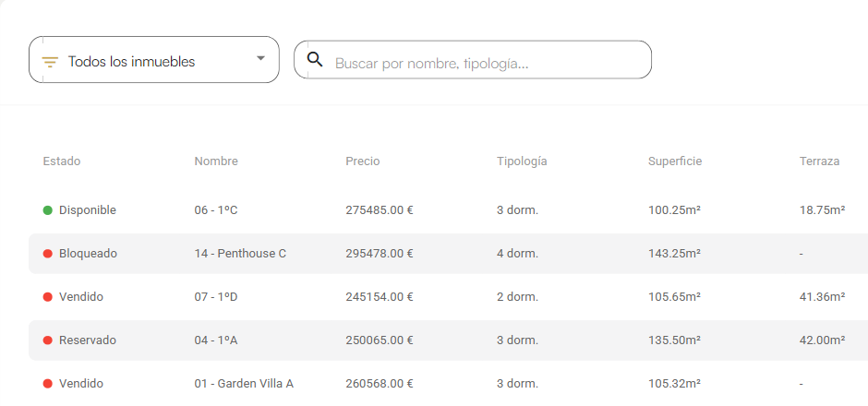Click the magnifying glass search icon

point(315,59)
